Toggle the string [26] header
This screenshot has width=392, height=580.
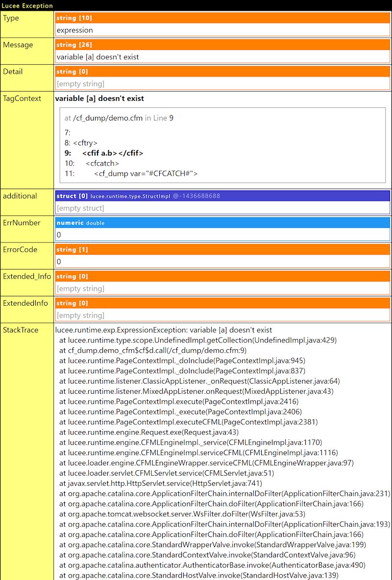point(222,45)
